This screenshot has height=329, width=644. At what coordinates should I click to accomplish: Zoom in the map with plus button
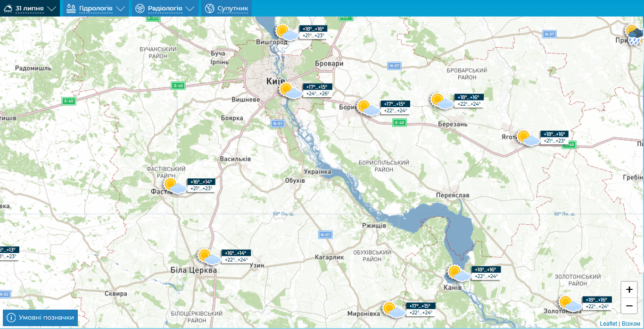point(629,289)
